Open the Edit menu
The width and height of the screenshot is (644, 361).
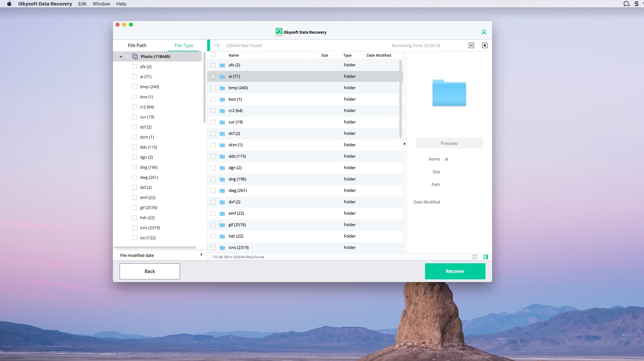tap(82, 4)
